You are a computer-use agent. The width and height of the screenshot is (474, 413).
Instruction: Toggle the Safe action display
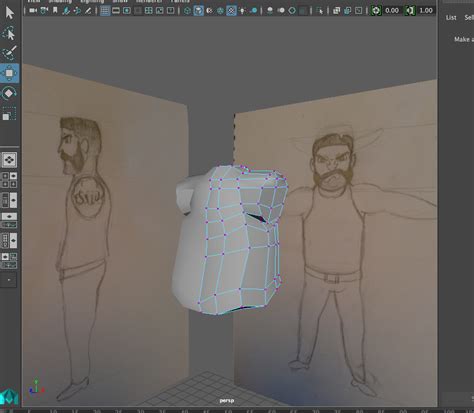(160, 11)
